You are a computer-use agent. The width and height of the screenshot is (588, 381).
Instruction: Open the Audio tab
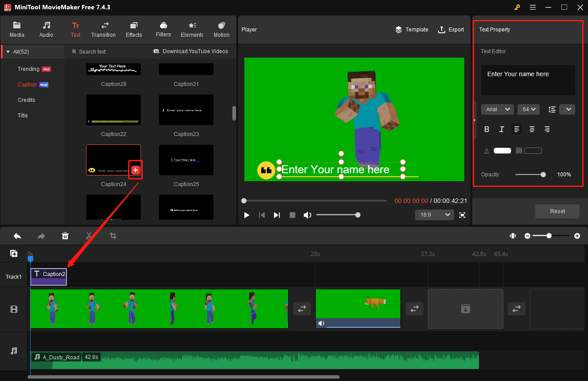click(x=46, y=30)
